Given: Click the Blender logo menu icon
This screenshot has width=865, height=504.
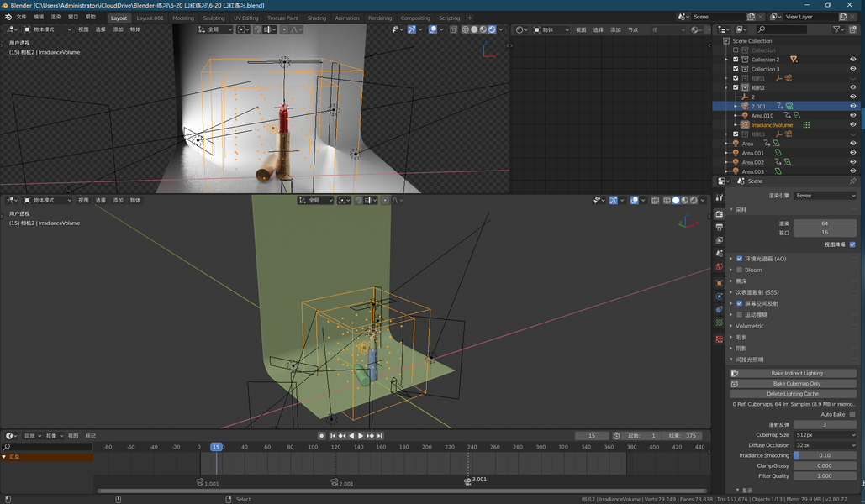Looking at the screenshot, I should (8, 17).
